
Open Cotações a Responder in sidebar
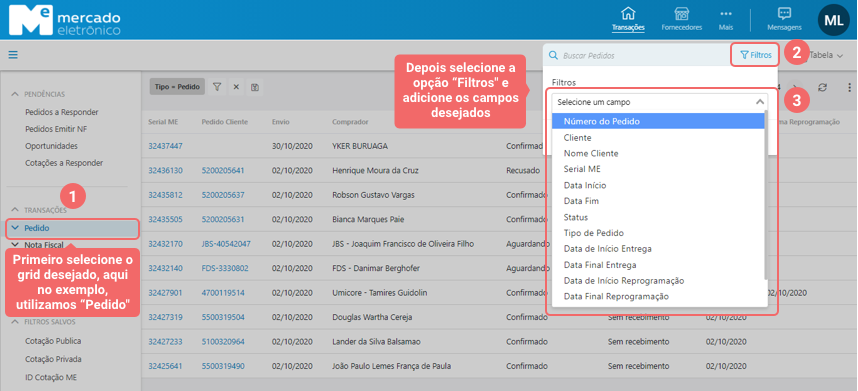(x=64, y=163)
